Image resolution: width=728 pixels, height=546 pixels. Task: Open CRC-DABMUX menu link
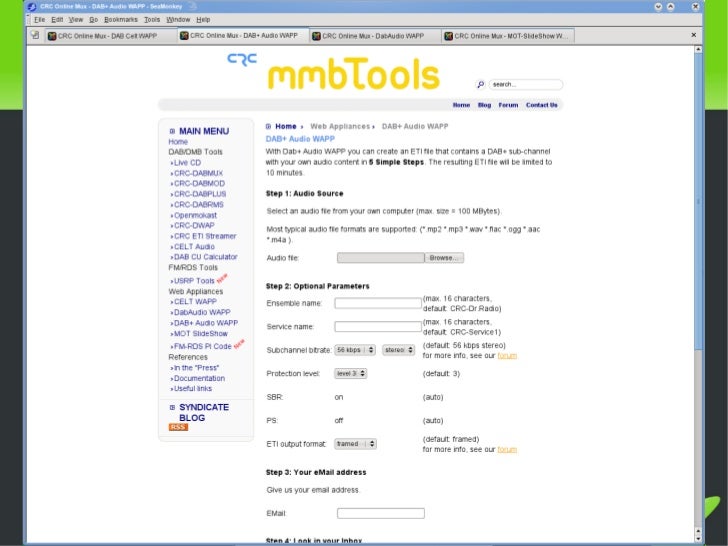198,173
